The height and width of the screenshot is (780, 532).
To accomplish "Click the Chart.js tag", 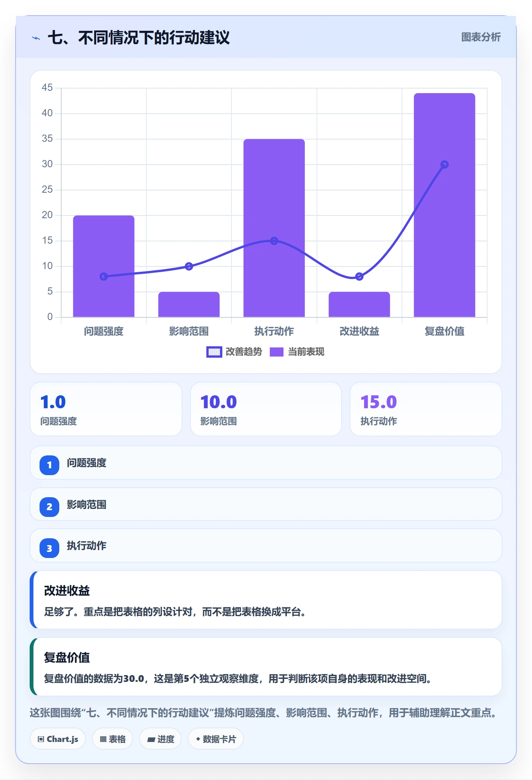I will pos(58,739).
